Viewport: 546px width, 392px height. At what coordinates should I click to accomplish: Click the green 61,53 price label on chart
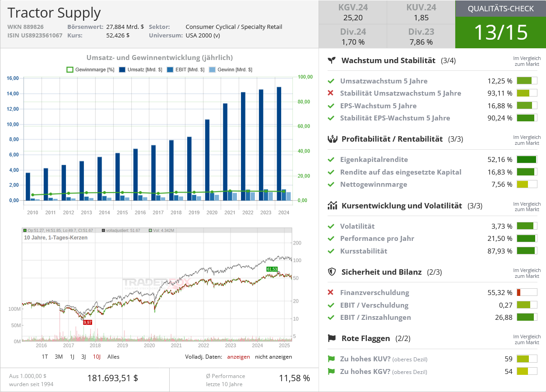coord(272,269)
